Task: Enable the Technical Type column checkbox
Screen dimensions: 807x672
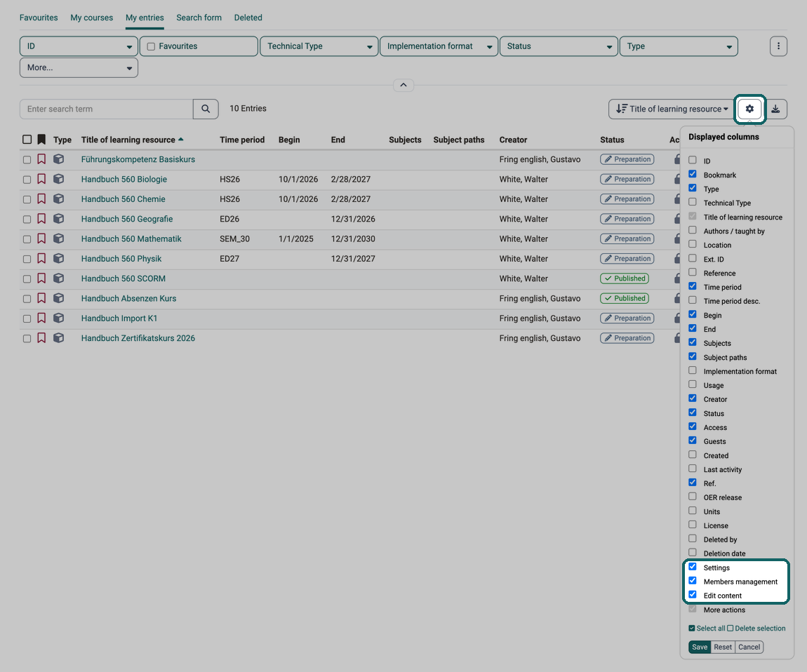Action: [x=693, y=202]
